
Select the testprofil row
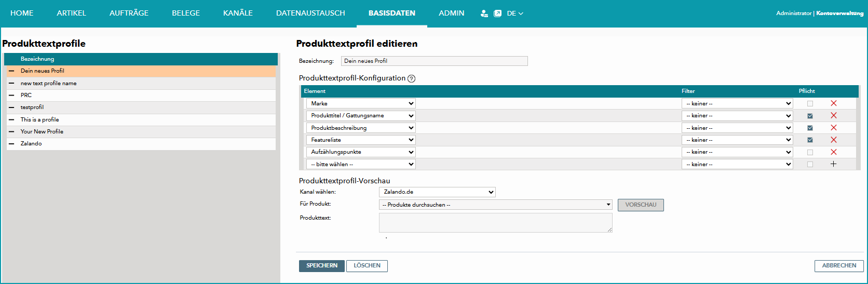point(141,107)
